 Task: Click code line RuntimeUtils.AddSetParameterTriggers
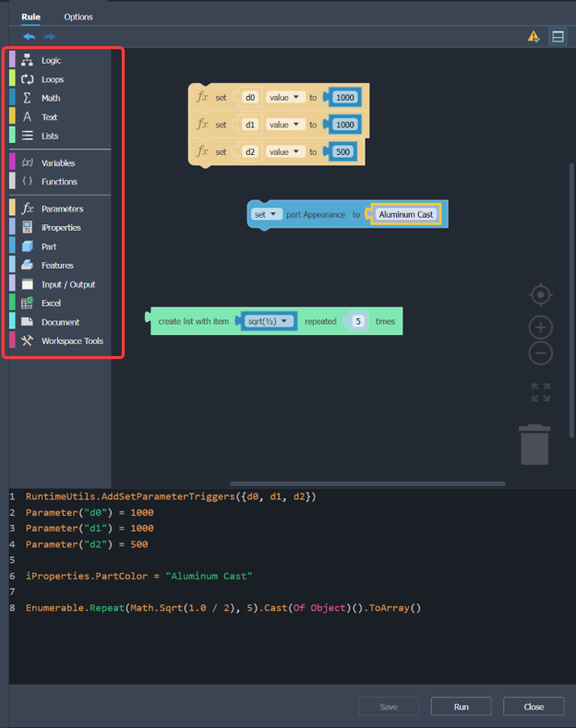coord(171,496)
